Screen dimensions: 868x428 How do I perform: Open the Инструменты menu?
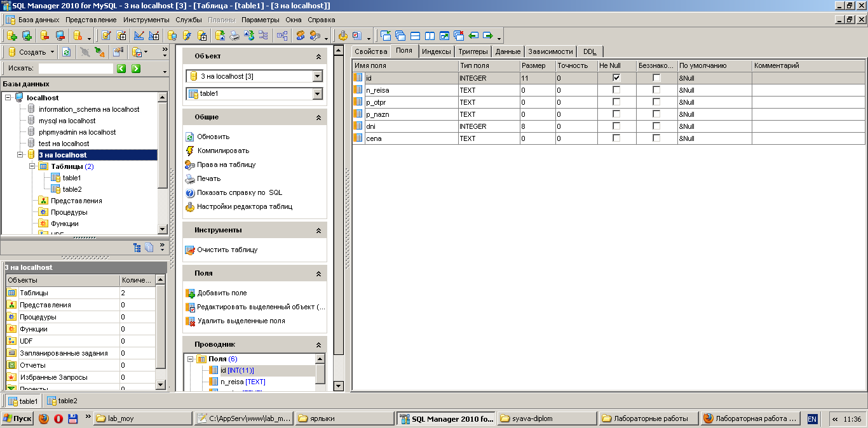[146, 20]
